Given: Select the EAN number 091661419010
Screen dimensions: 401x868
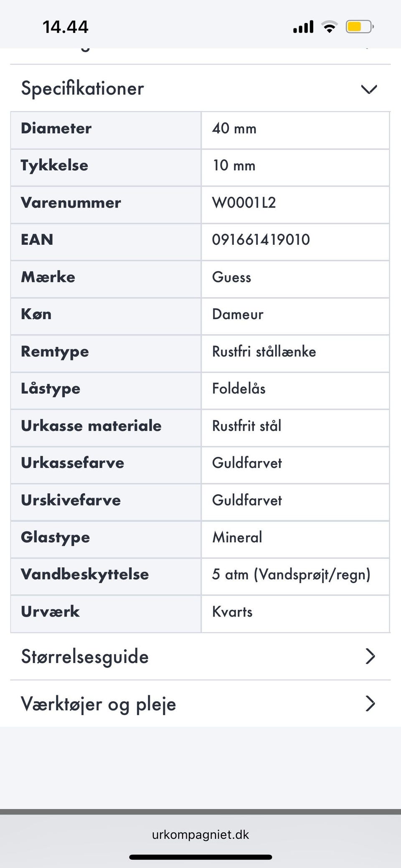Looking at the screenshot, I should point(261,240).
